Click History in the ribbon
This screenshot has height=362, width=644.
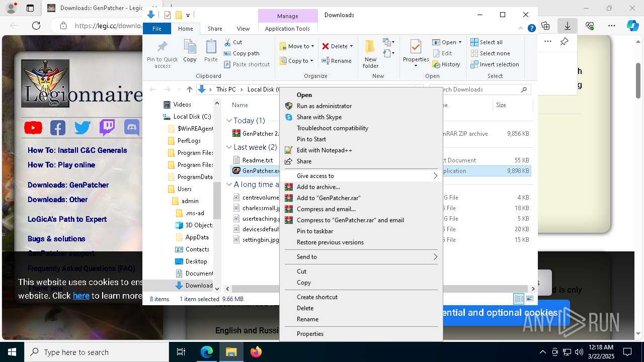pos(446,64)
